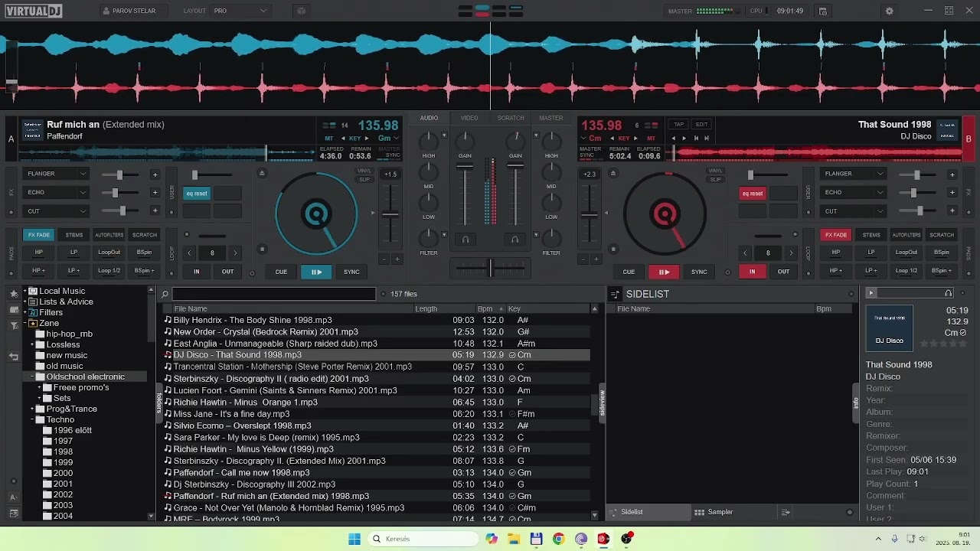Open the PRO layout dropdown

pyautogui.click(x=240, y=11)
